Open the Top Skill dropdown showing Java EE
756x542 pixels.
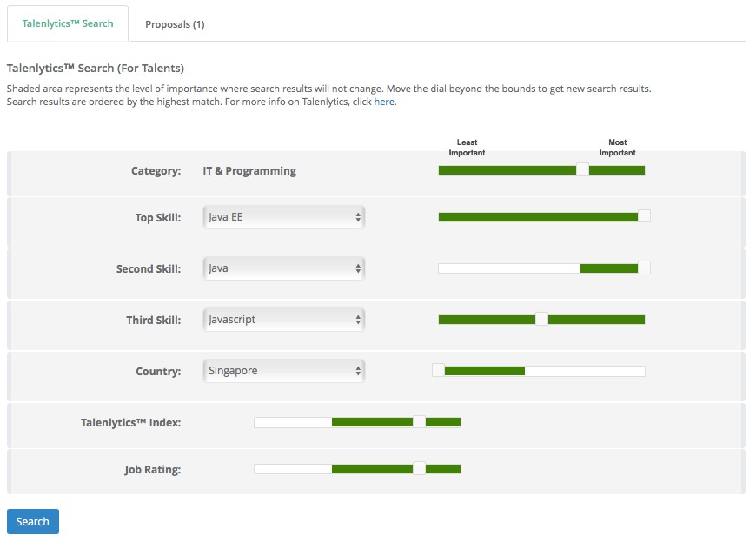point(284,217)
